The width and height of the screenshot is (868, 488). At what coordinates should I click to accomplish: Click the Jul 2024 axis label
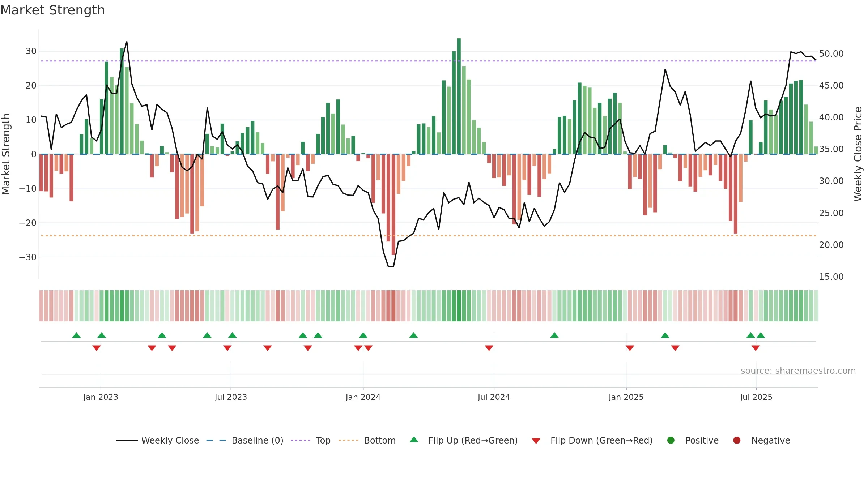[494, 397]
